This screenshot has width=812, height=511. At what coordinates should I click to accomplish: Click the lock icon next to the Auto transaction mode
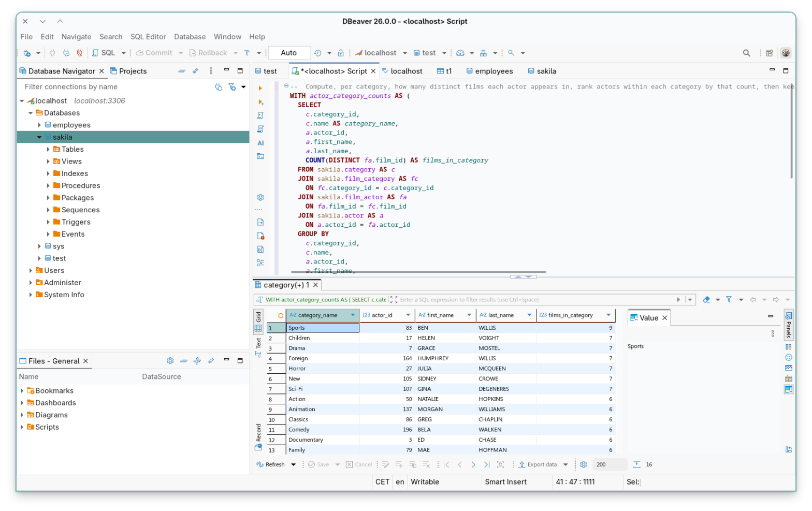341,53
